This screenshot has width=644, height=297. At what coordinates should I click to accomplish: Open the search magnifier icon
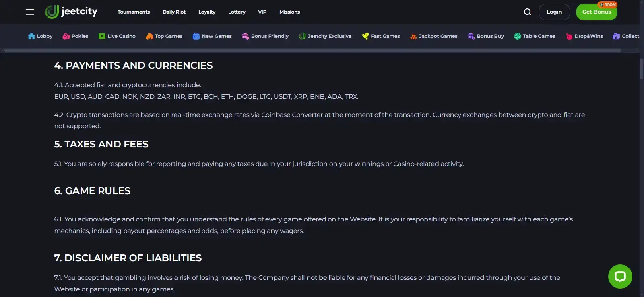(527, 12)
